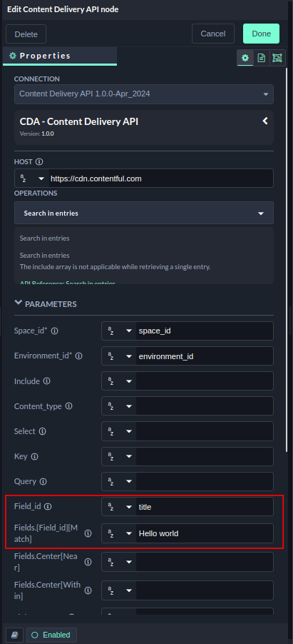Click the Delete button
The height and width of the screenshot is (644, 293).
click(x=26, y=34)
